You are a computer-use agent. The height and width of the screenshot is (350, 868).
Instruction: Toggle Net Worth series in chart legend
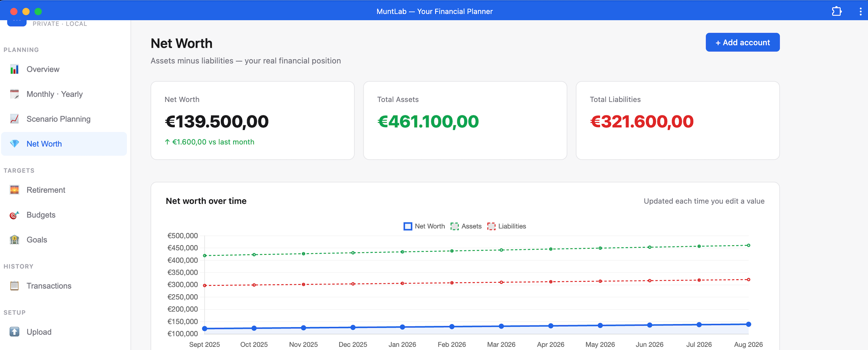[x=424, y=226]
